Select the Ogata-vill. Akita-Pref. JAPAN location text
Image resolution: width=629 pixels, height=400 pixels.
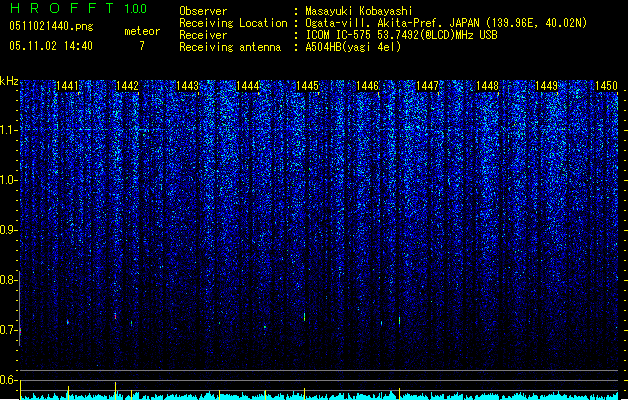446,23
